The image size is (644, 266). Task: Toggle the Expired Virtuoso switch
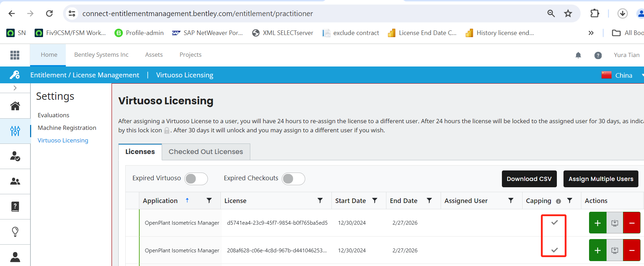pyautogui.click(x=196, y=178)
